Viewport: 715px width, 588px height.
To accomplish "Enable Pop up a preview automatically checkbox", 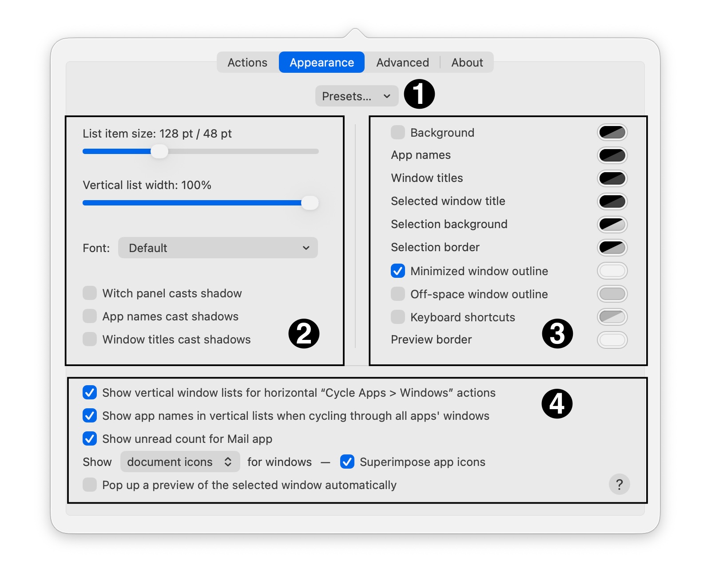I will pyautogui.click(x=90, y=485).
